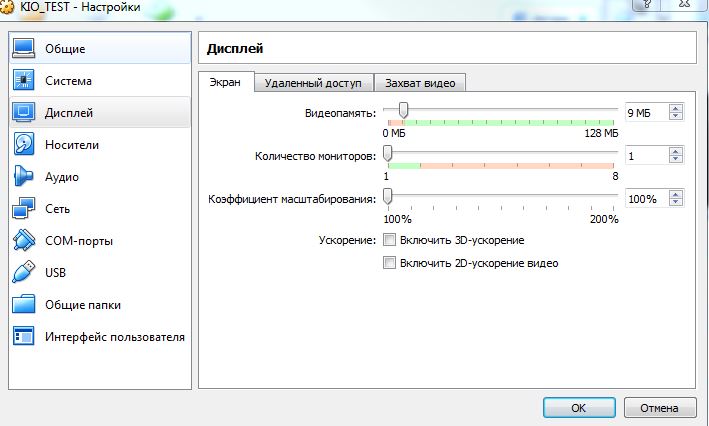The image size is (709, 426).
Task: Click the Отмена button
Action: coord(659,408)
